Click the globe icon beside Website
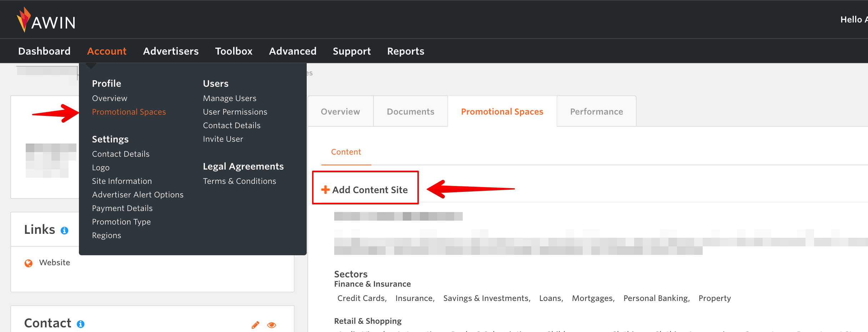This screenshot has height=332, width=868. pos(28,263)
